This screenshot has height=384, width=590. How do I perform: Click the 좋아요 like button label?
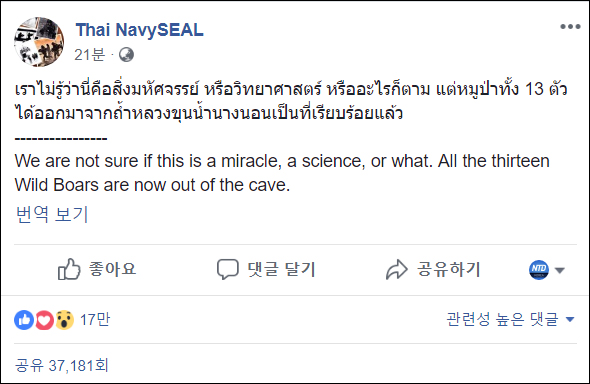112,269
